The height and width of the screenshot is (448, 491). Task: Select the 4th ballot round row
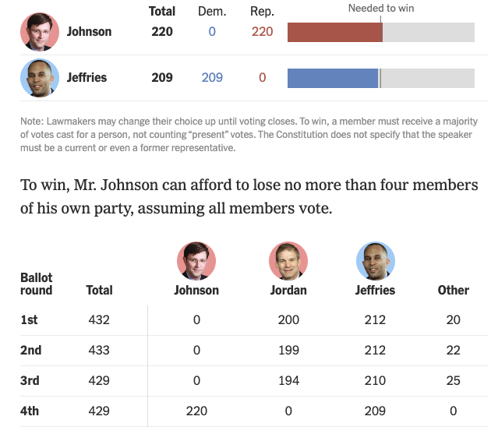point(30,411)
